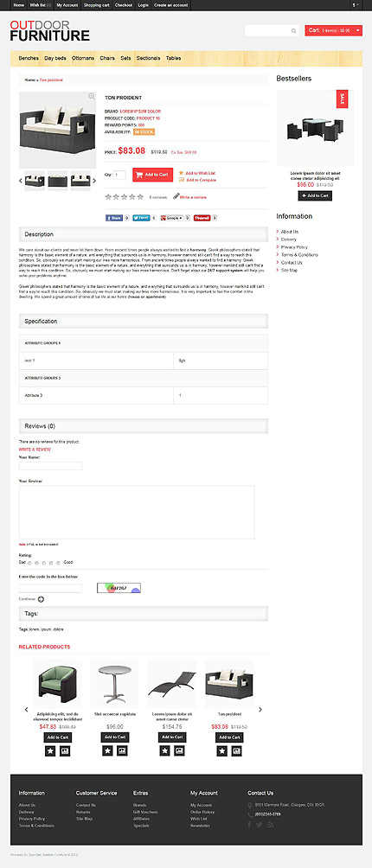The height and width of the screenshot is (868, 372).
Task: Select the last rating radio button next to Good
Action: (58, 563)
